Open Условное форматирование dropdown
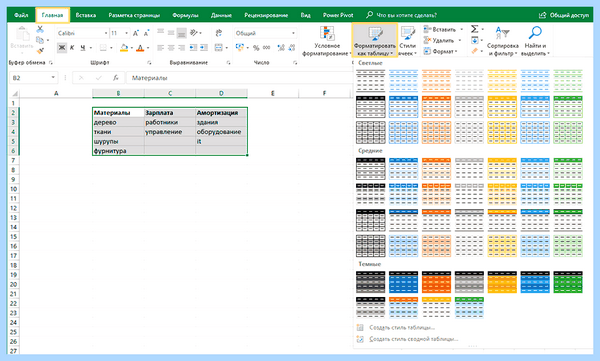 tap(326, 41)
